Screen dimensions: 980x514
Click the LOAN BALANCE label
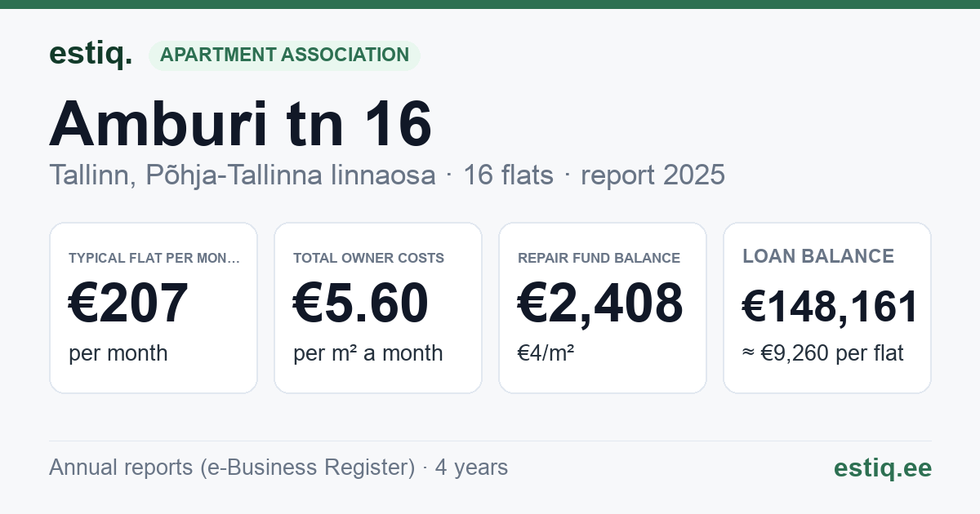coord(818,256)
